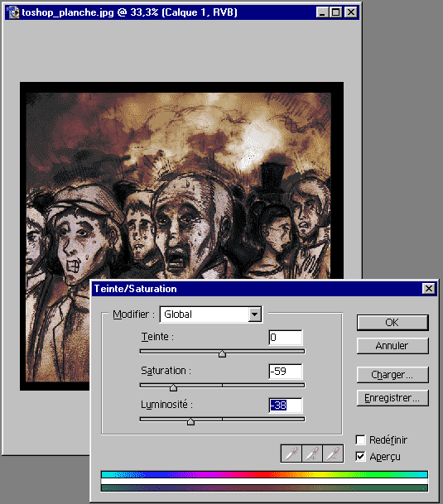Viewport: 443px width, 504px height.
Task: Maximize the toshop_planche.jpg window
Action: click(336, 12)
